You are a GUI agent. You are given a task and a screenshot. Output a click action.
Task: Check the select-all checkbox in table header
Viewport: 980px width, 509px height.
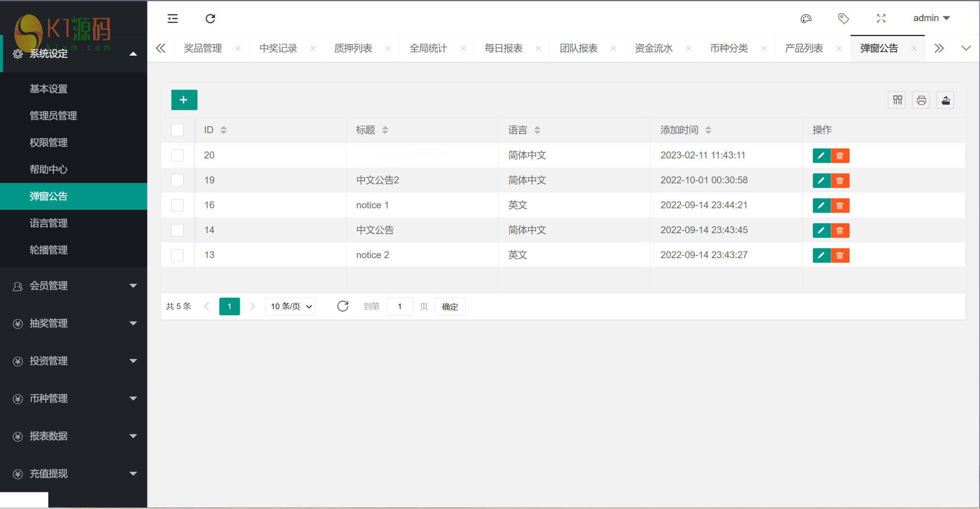tap(178, 130)
